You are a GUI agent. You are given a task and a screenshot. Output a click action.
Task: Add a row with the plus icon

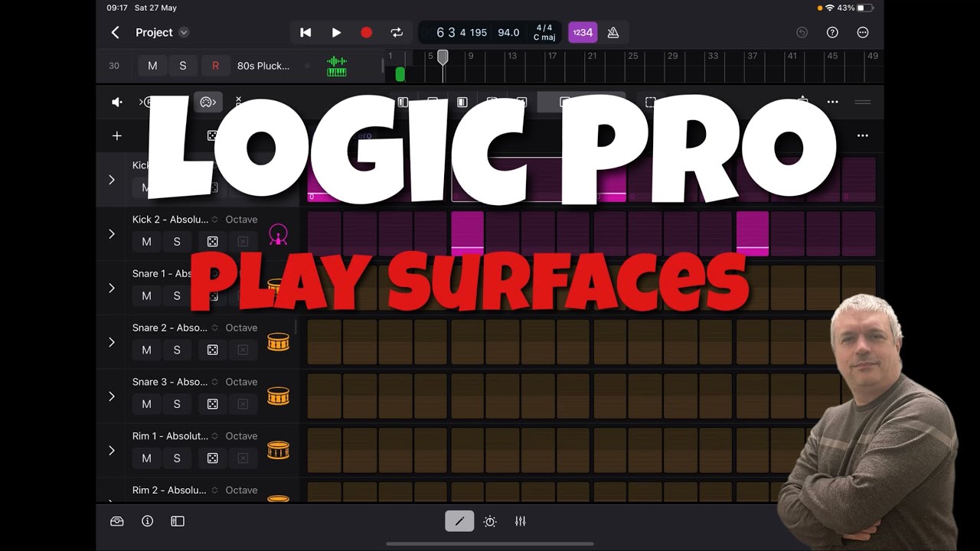coord(116,135)
